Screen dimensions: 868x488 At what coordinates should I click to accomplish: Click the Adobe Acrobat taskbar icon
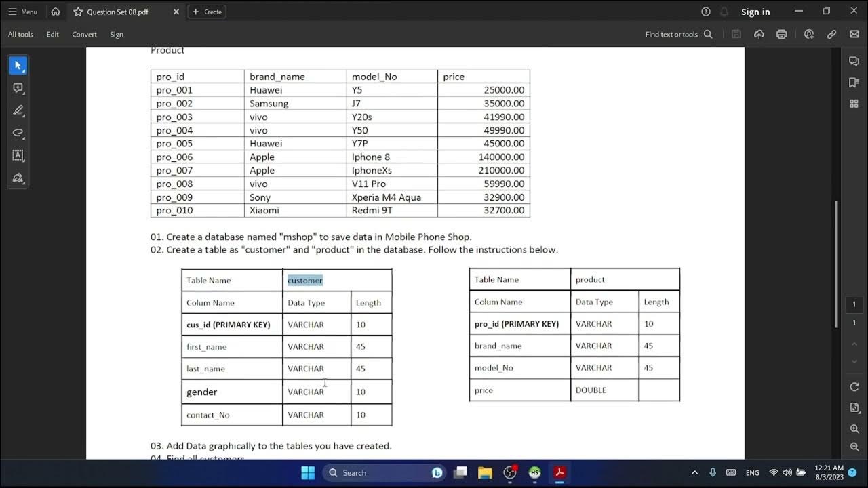[x=560, y=472]
